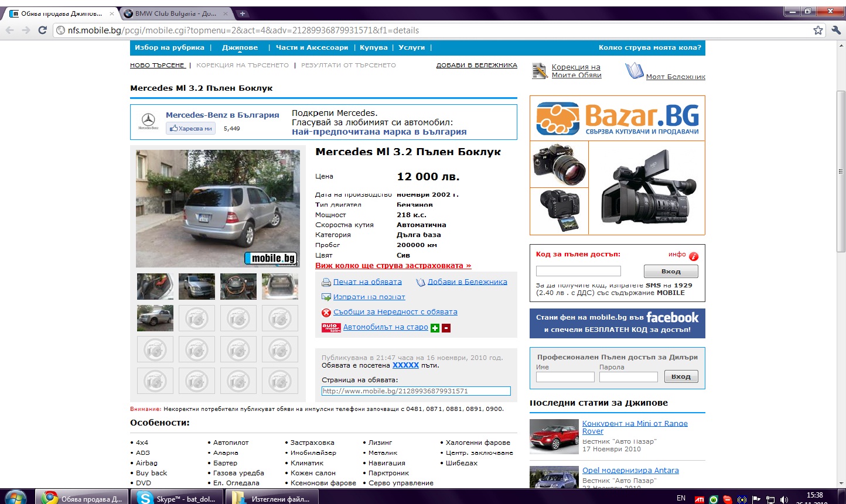The image size is (846, 504).
Task: Click Колко струва моята кола? link
Action: click(x=650, y=47)
